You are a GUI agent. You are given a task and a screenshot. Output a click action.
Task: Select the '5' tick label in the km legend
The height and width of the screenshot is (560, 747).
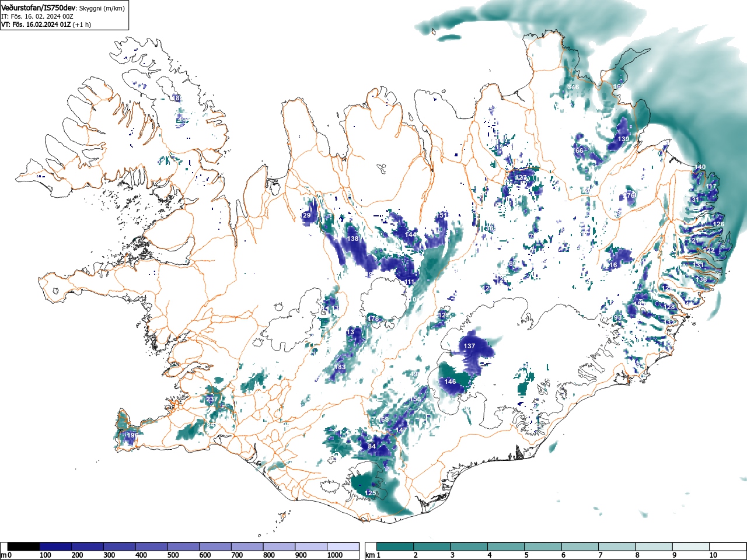pos(526,555)
